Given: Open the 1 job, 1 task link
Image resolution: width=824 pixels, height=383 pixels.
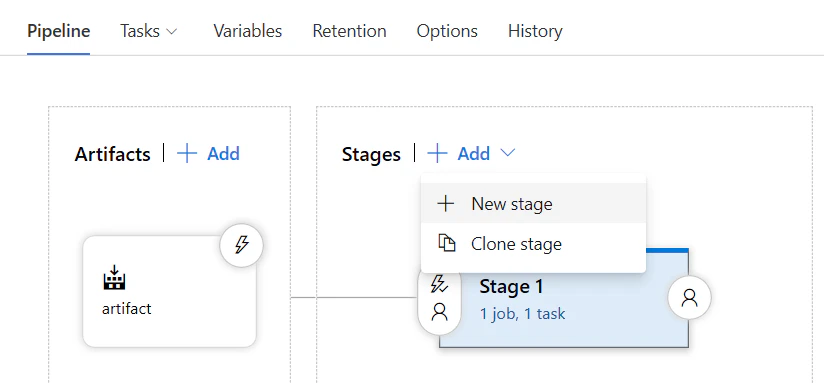Looking at the screenshot, I should (522, 314).
